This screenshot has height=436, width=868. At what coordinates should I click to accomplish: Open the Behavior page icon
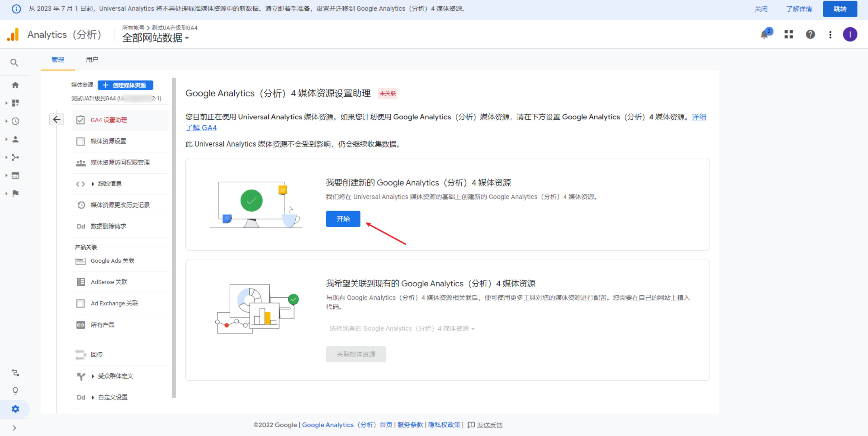[15, 175]
